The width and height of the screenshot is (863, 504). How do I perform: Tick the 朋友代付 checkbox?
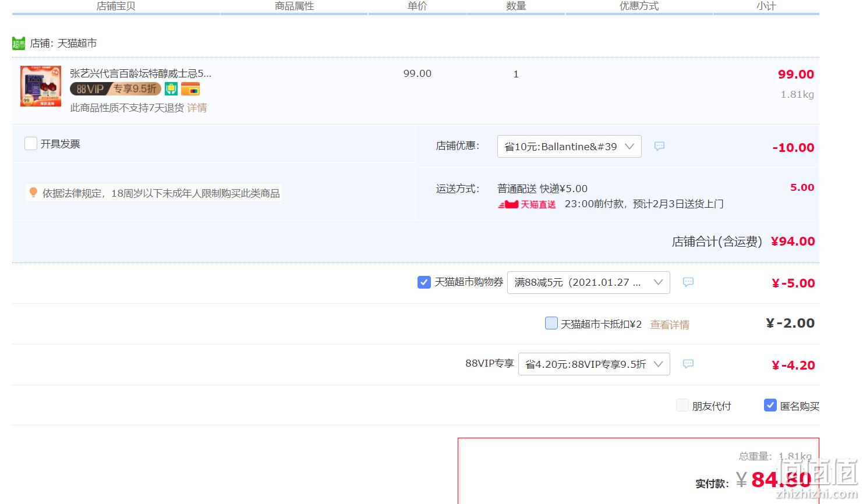pos(682,405)
